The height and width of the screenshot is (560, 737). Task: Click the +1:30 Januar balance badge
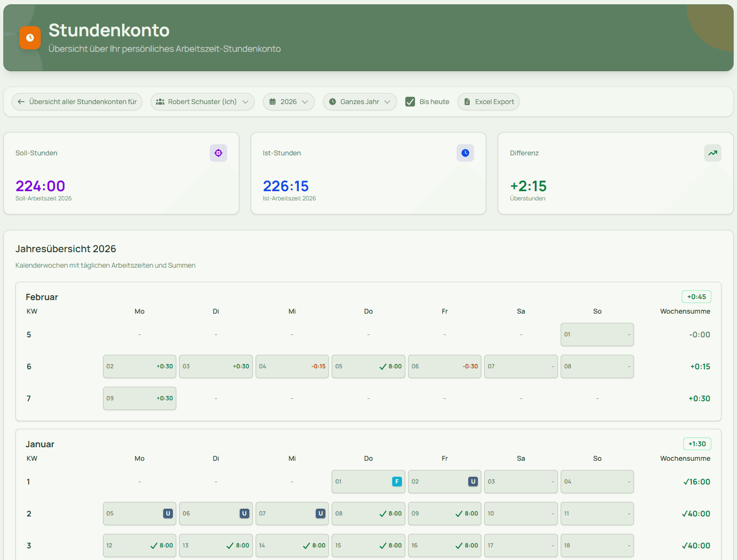click(697, 444)
